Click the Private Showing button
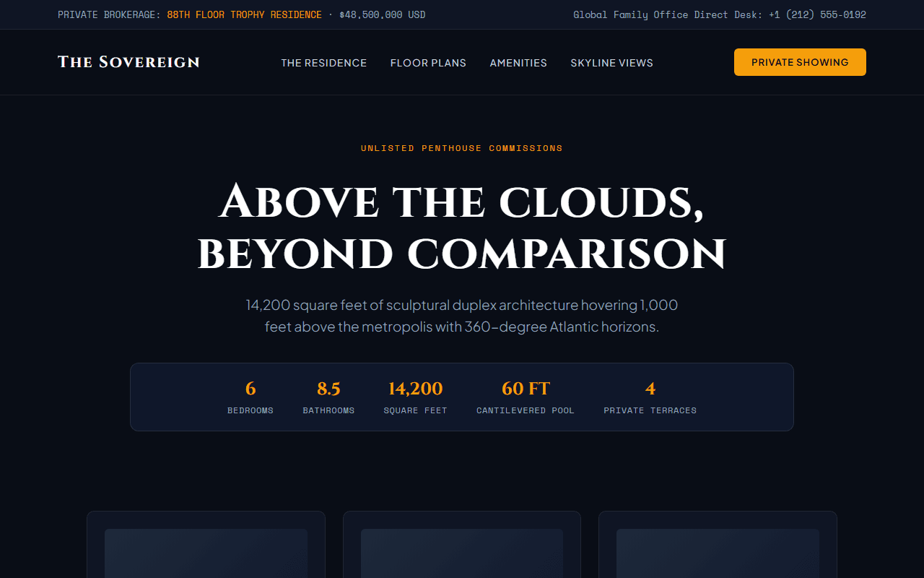 800,62
